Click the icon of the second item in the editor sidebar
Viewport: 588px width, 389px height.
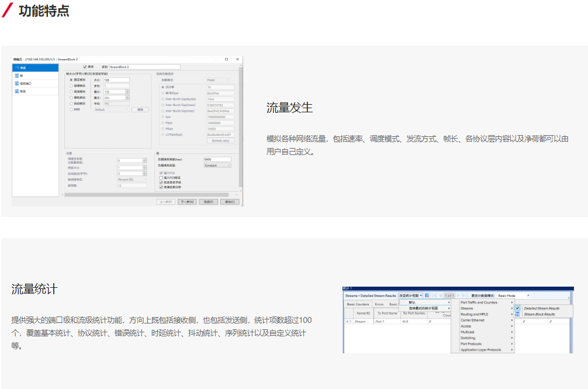[16, 75]
